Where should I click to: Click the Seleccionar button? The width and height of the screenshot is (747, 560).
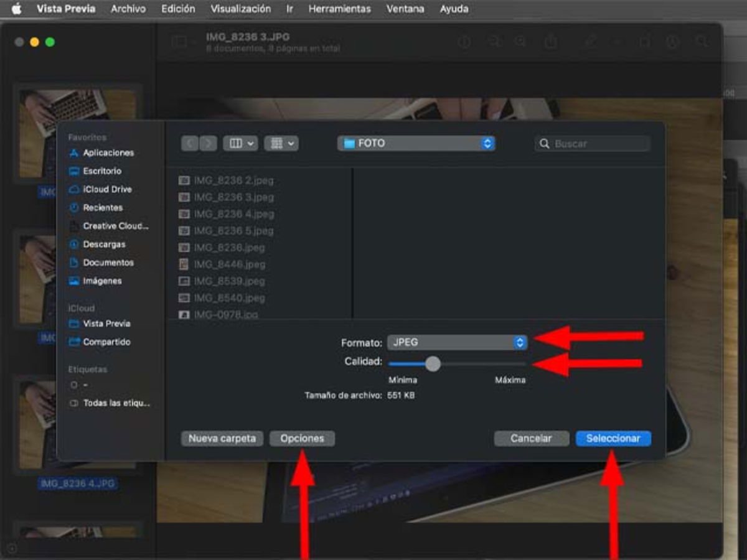613,439
